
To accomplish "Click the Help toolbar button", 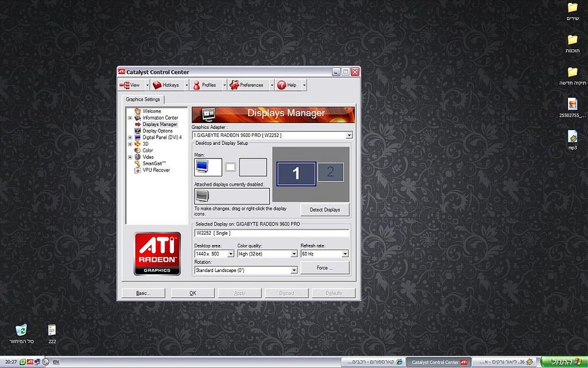I will (x=288, y=85).
